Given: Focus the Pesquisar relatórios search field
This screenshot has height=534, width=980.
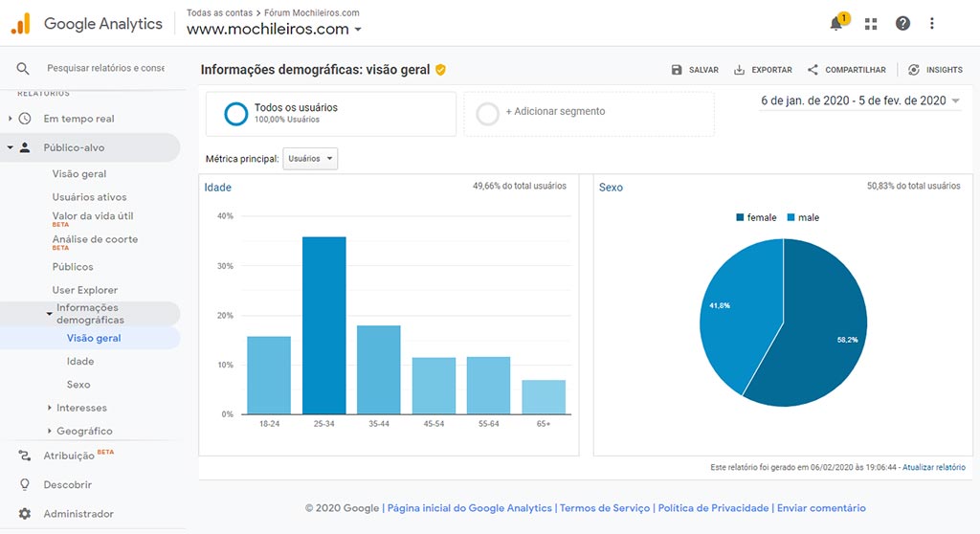Looking at the screenshot, I should coord(105,68).
